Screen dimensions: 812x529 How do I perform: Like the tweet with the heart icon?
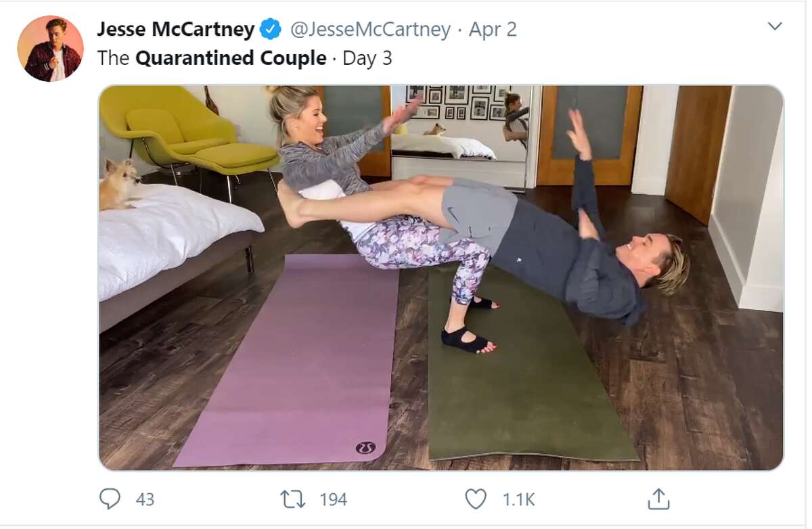pos(476,499)
